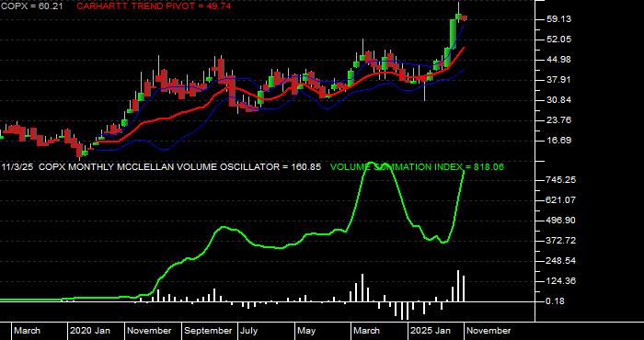This screenshot has height=340, width=644.
Task: Click the CARHARTT TREND PIVOT = 49.74 label
Action: 154,6
